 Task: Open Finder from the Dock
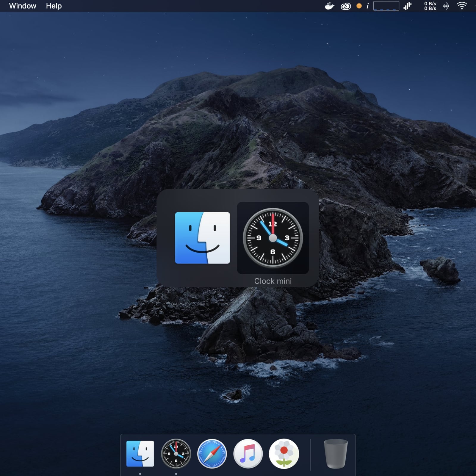coord(140,454)
